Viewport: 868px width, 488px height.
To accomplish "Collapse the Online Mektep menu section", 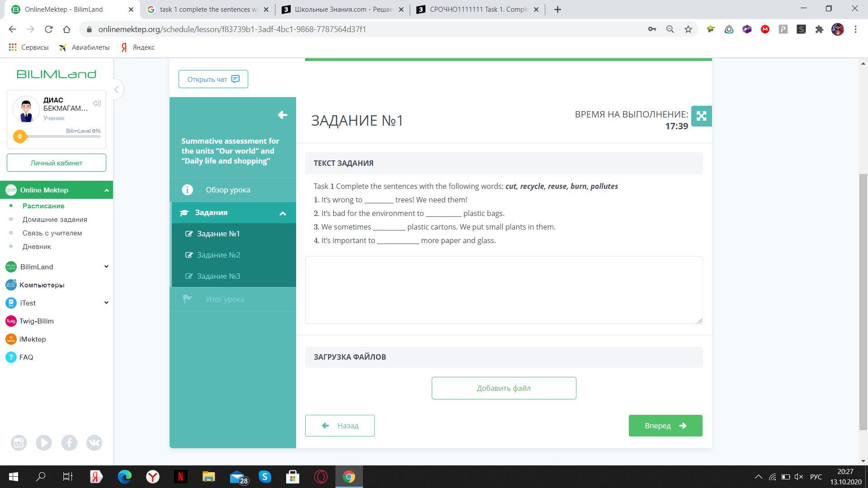I will [106, 190].
